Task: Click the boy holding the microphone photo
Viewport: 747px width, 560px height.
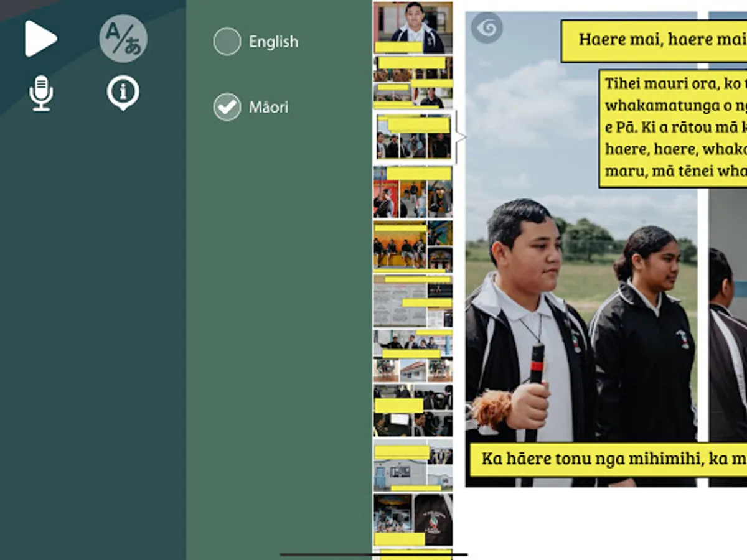Action: pos(581,249)
